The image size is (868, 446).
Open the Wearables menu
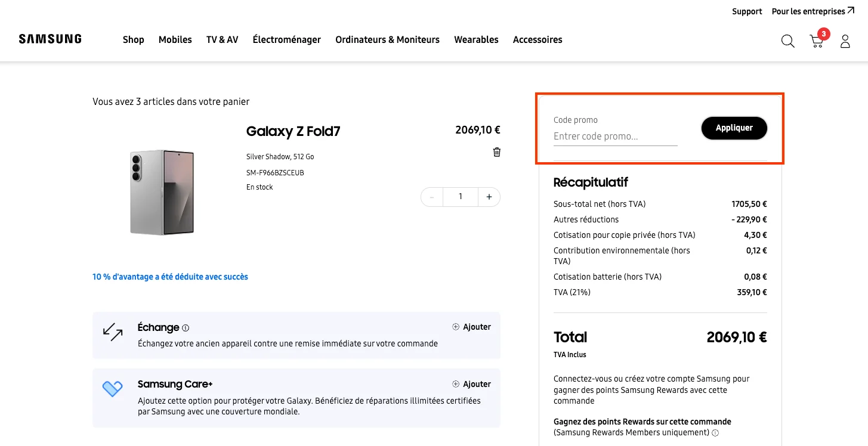[476, 39]
